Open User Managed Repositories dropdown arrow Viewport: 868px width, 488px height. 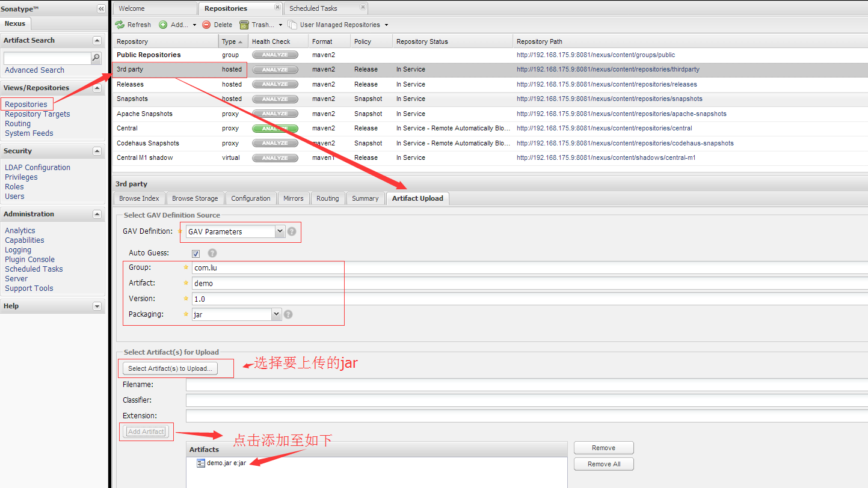pyautogui.click(x=386, y=25)
